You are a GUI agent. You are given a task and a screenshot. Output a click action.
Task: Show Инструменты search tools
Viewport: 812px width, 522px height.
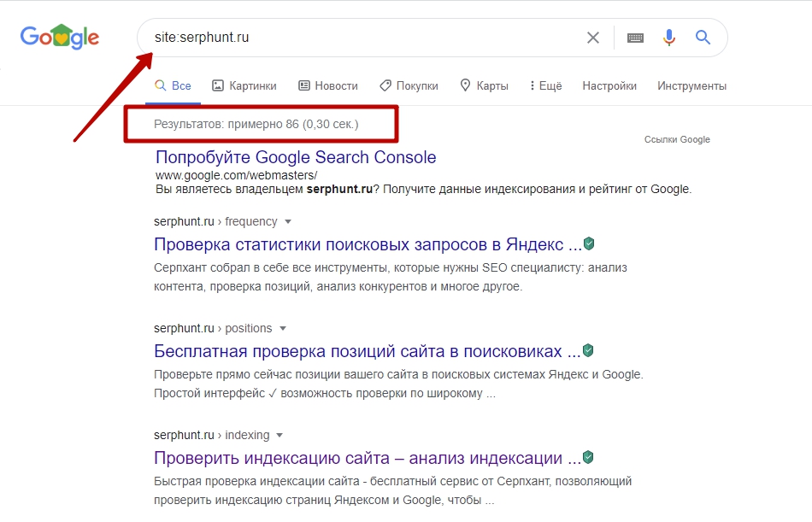click(692, 85)
